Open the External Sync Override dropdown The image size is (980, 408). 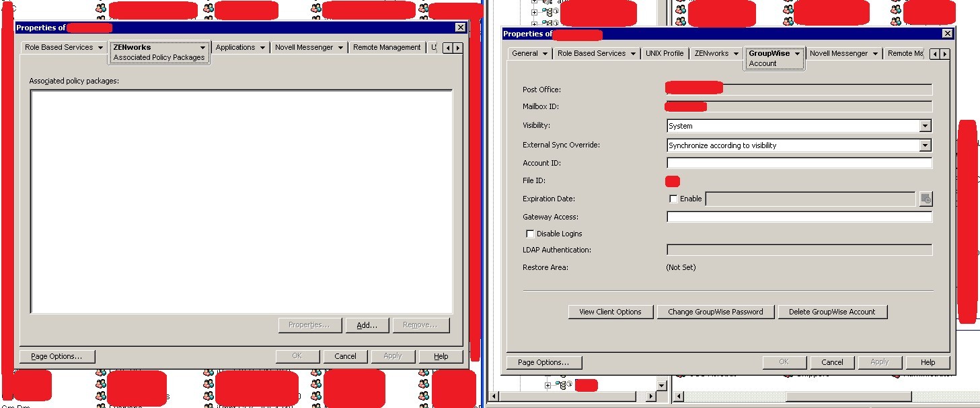926,145
